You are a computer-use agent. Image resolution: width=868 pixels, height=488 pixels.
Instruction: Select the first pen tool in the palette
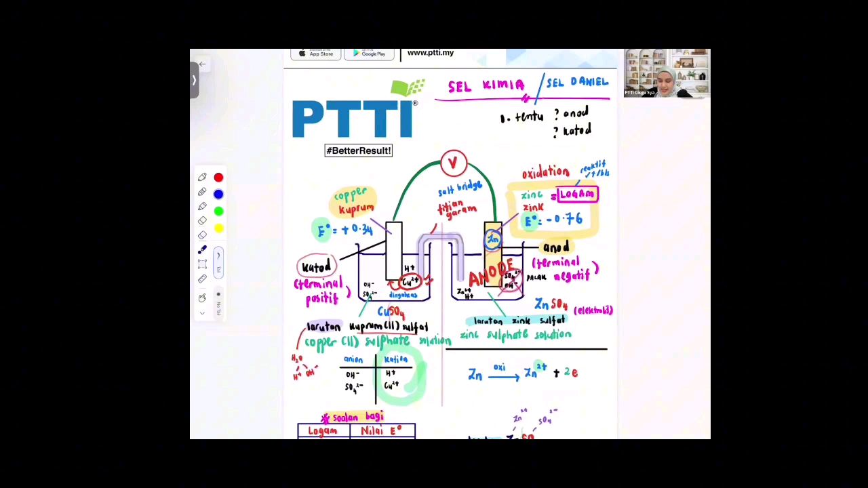[x=202, y=178]
